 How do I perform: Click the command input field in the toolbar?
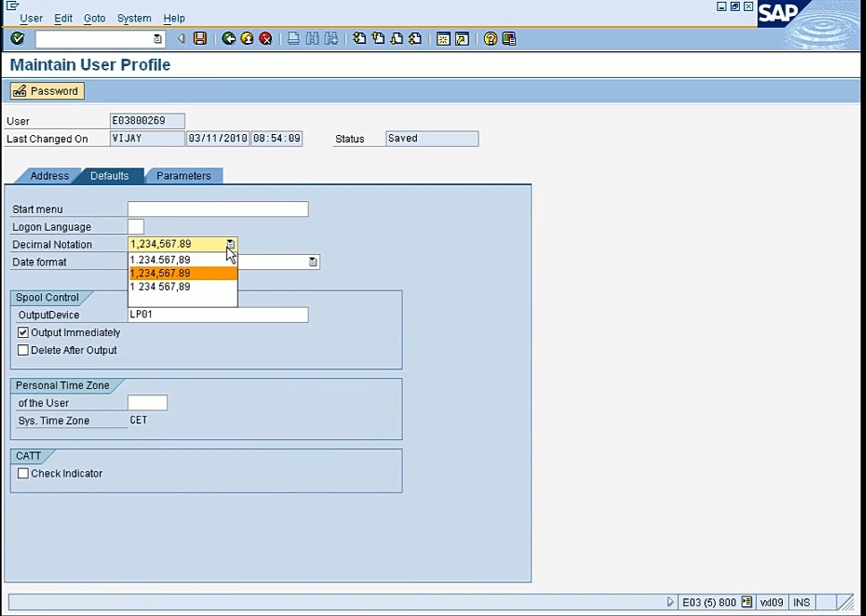pos(95,39)
